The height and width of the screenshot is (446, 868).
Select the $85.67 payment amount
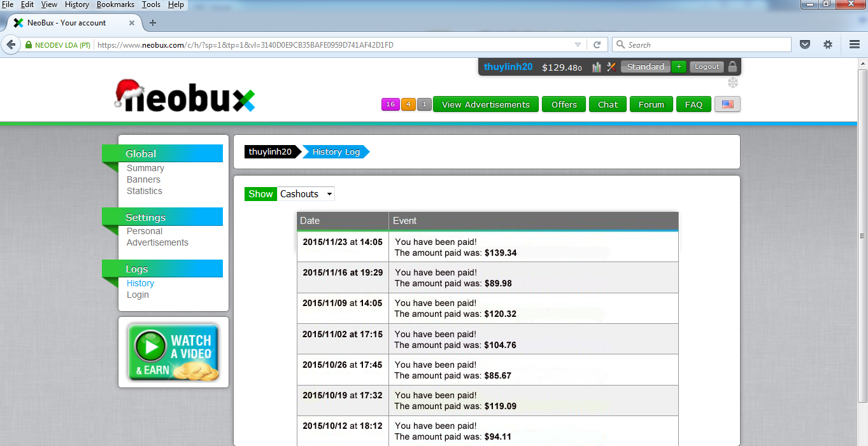coord(498,375)
